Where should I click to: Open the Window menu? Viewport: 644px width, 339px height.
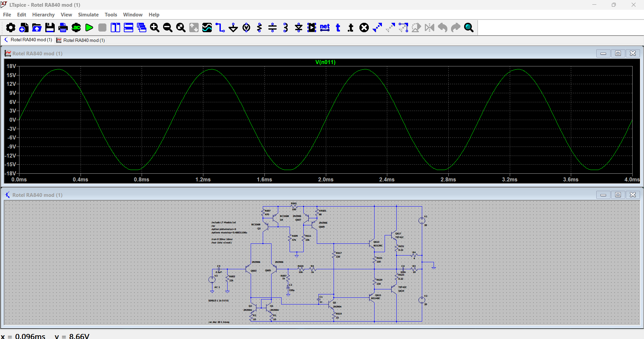[133, 15]
